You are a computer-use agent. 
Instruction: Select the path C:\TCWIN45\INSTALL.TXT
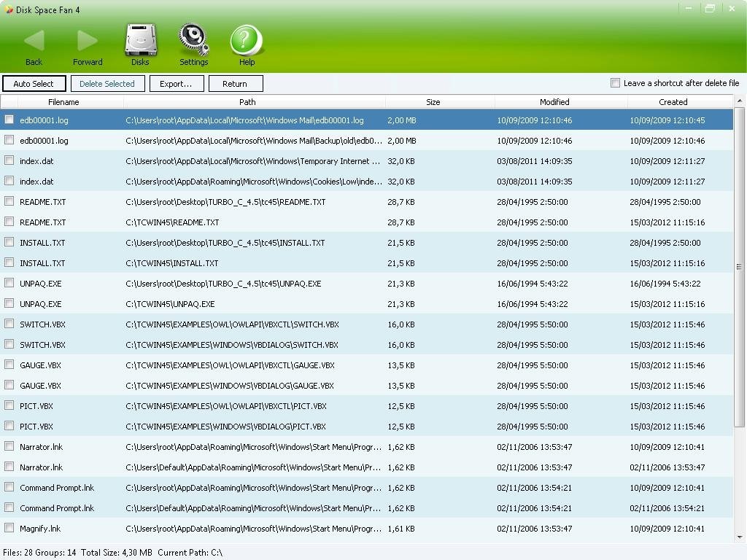pos(172,262)
